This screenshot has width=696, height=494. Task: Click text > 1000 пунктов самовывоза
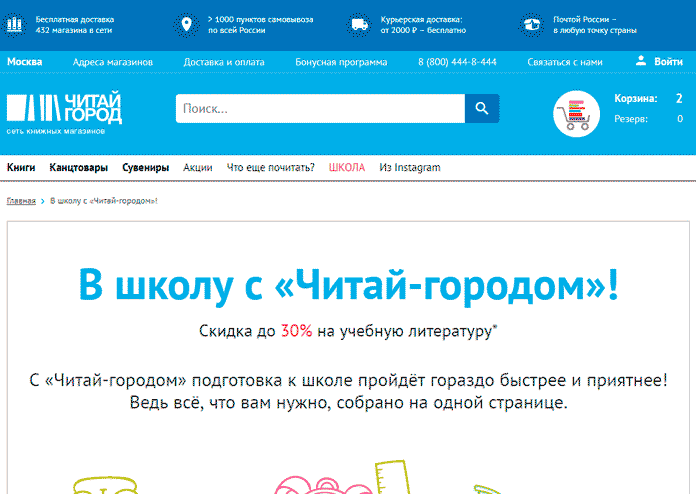pos(261,25)
